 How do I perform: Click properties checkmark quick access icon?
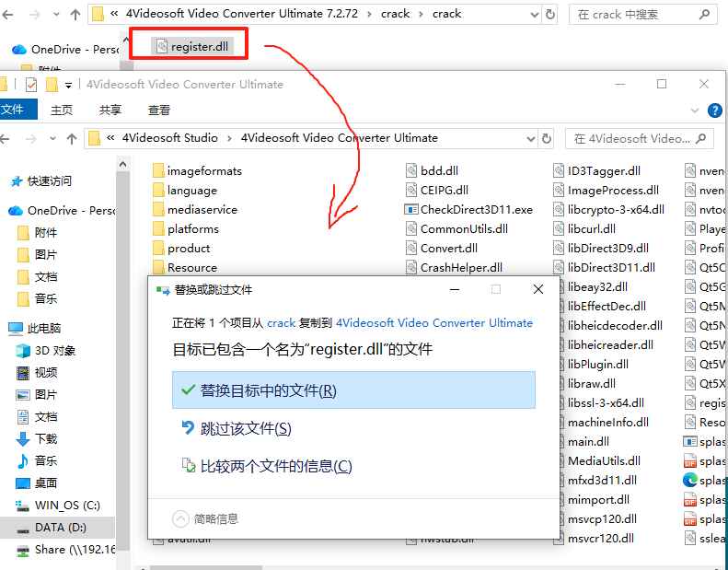pos(31,85)
